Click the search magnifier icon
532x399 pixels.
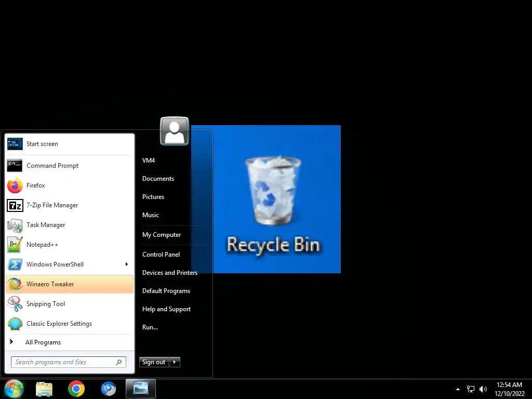point(119,362)
